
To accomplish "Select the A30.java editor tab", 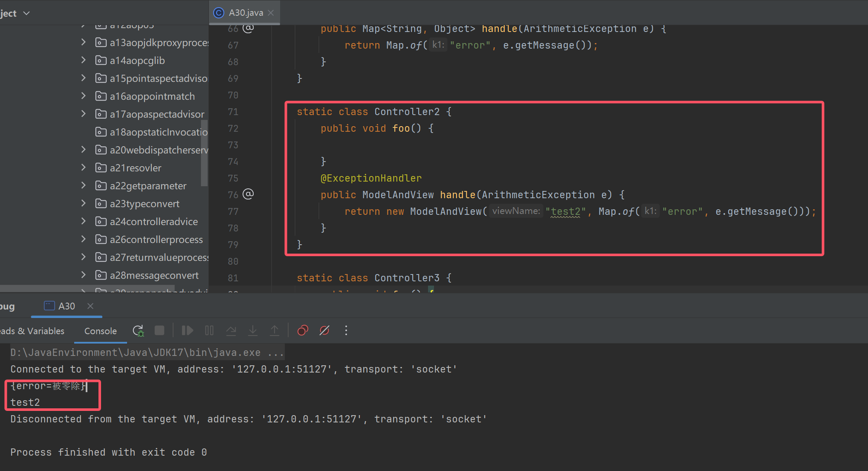I will point(244,13).
